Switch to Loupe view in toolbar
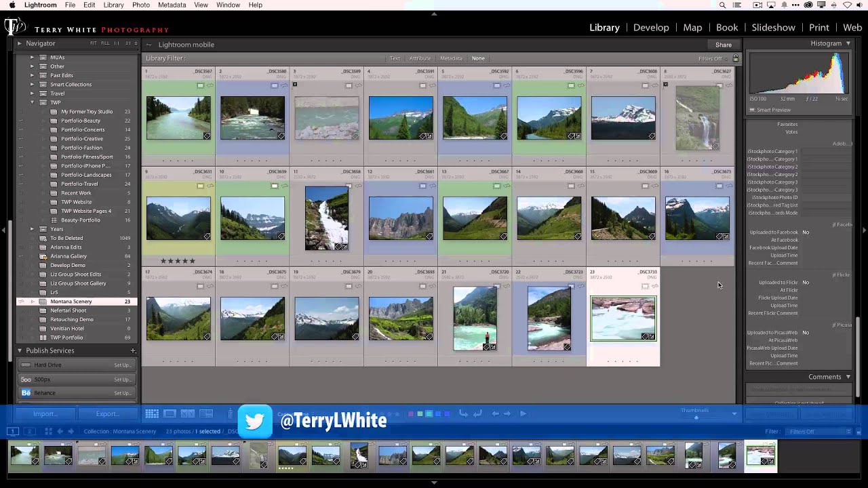This screenshot has width=868, height=488. 170,413
